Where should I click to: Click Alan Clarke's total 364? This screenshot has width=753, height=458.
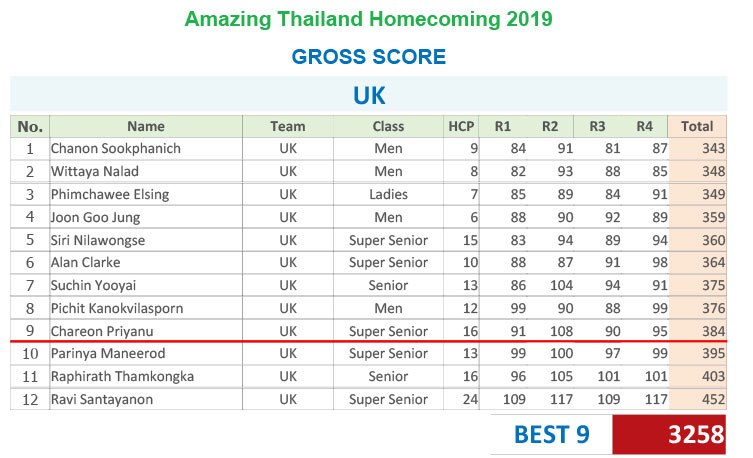[697, 263]
